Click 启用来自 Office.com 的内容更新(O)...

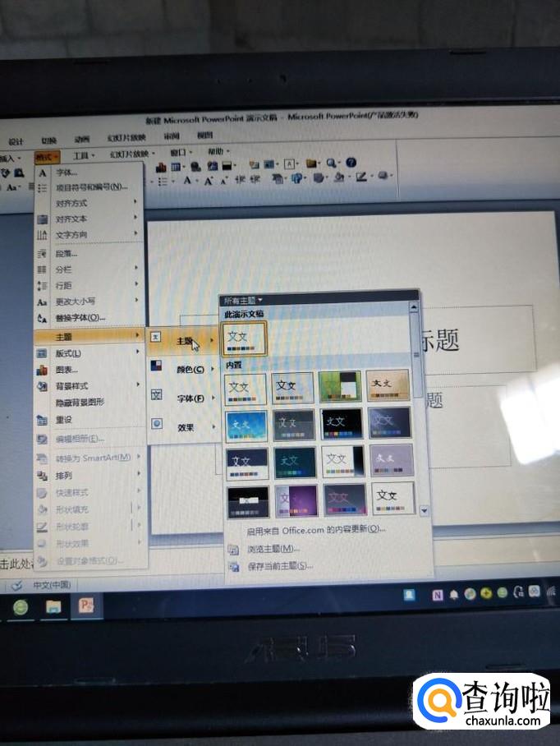316,530
